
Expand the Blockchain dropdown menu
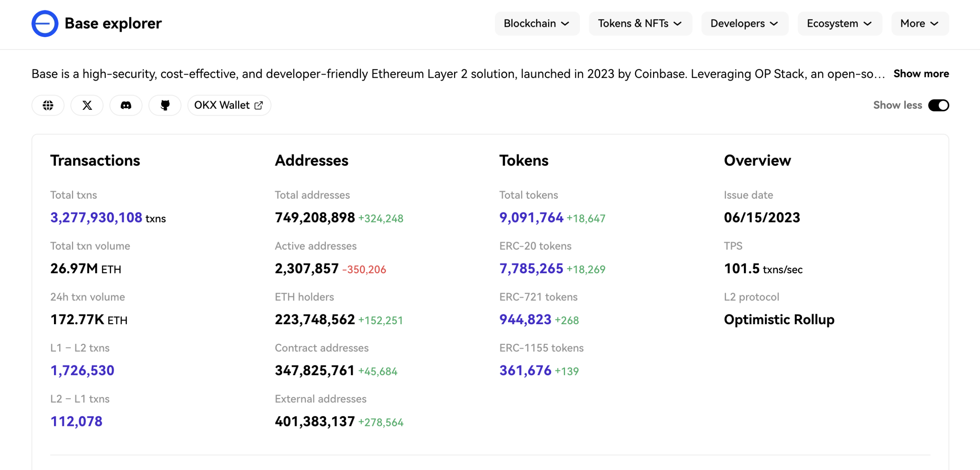tap(537, 23)
